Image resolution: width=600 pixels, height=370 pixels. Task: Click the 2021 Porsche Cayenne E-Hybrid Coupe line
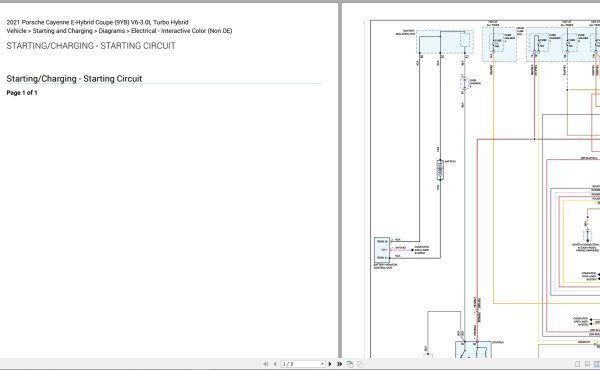pos(98,22)
